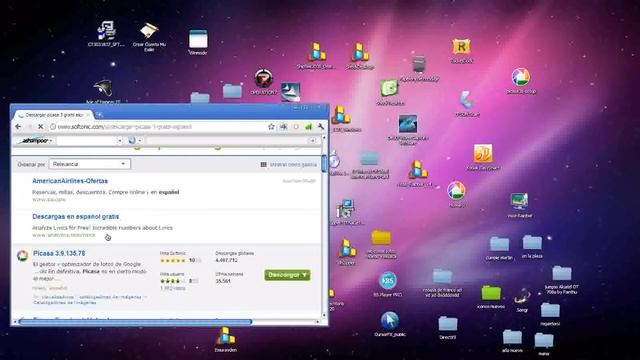The image size is (640, 360).
Task: Open the Emurayden desktop icon
Action: [x=226, y=339]
